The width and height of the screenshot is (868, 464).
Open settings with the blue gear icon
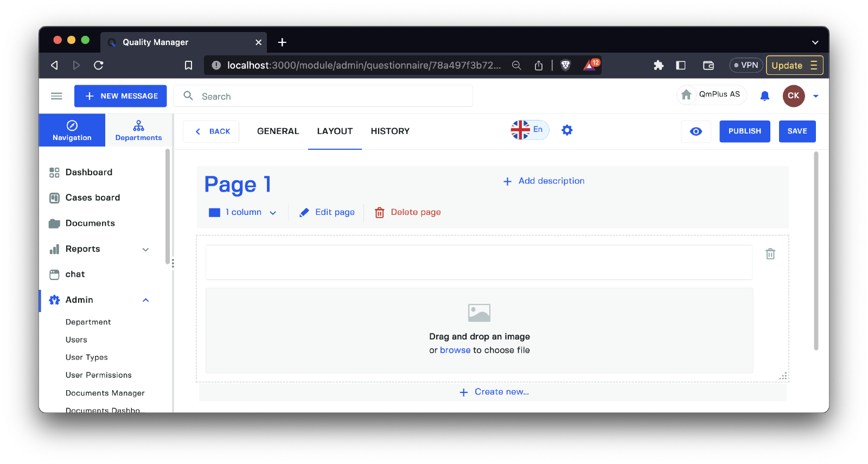(567, 130)
